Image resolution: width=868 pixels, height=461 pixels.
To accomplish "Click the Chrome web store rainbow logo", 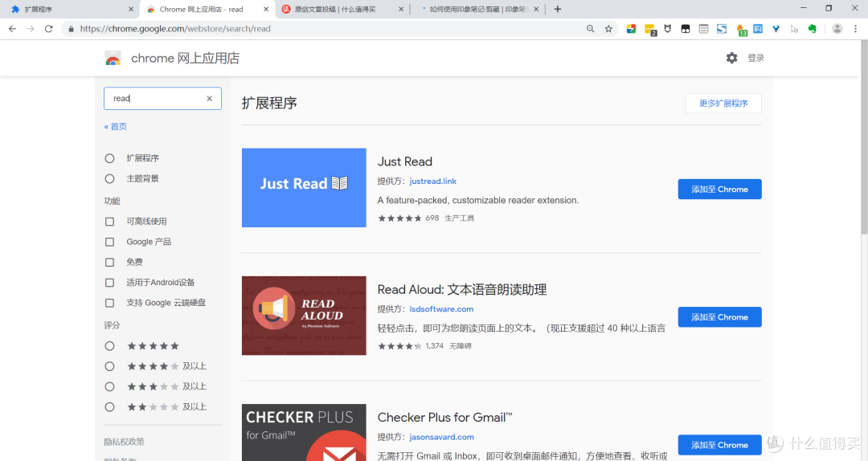I will (113, 59).
